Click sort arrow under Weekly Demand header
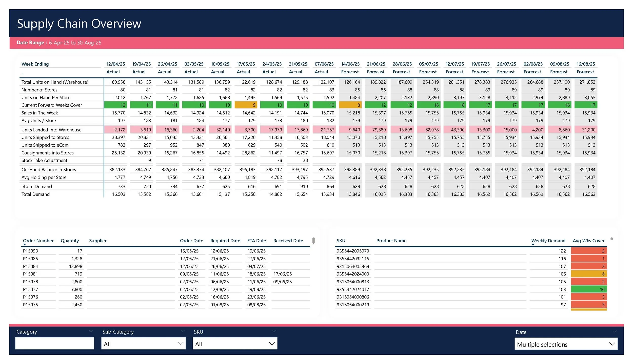The image size is (633, 364). [x=533, y=245]
